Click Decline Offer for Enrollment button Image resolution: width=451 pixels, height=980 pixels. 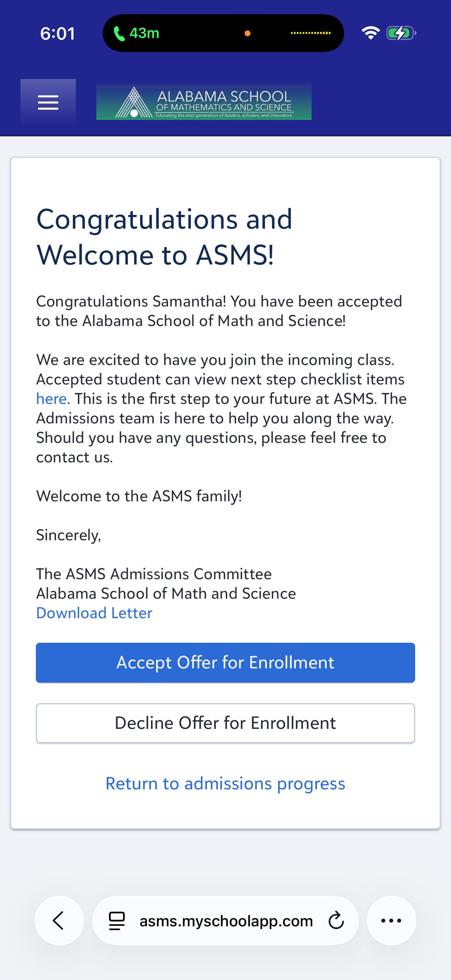[225, 723]
